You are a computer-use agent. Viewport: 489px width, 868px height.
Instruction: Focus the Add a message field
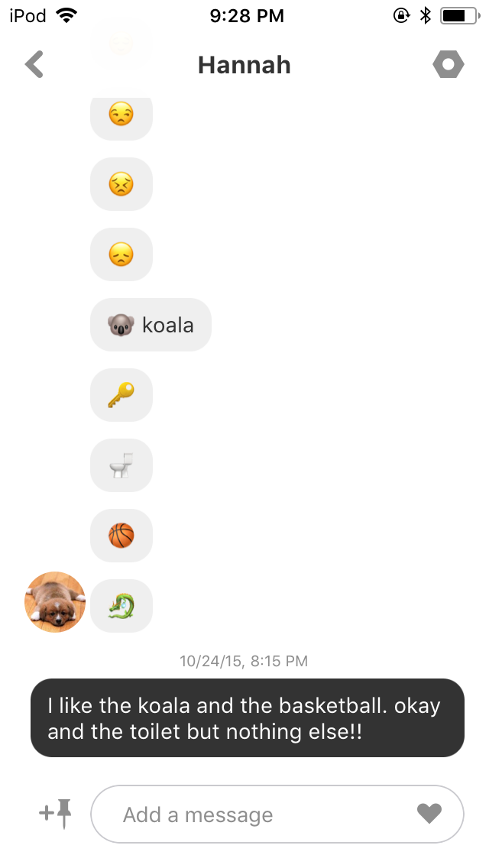tap(277, 814)
